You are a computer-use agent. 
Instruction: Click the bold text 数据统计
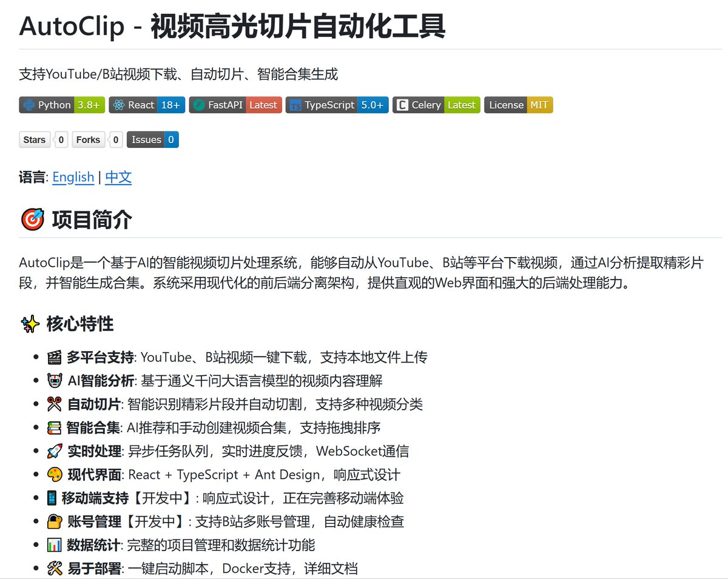[94, 545]
